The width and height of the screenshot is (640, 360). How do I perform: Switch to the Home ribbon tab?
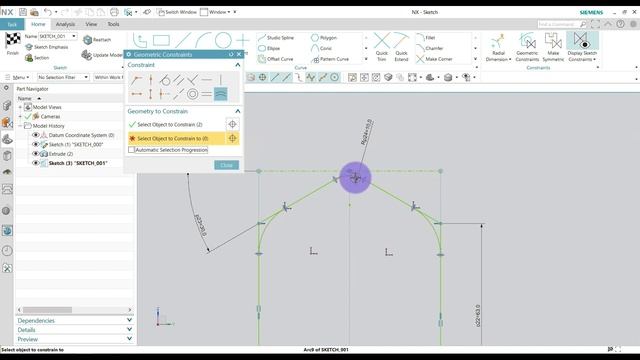point(38,24)
